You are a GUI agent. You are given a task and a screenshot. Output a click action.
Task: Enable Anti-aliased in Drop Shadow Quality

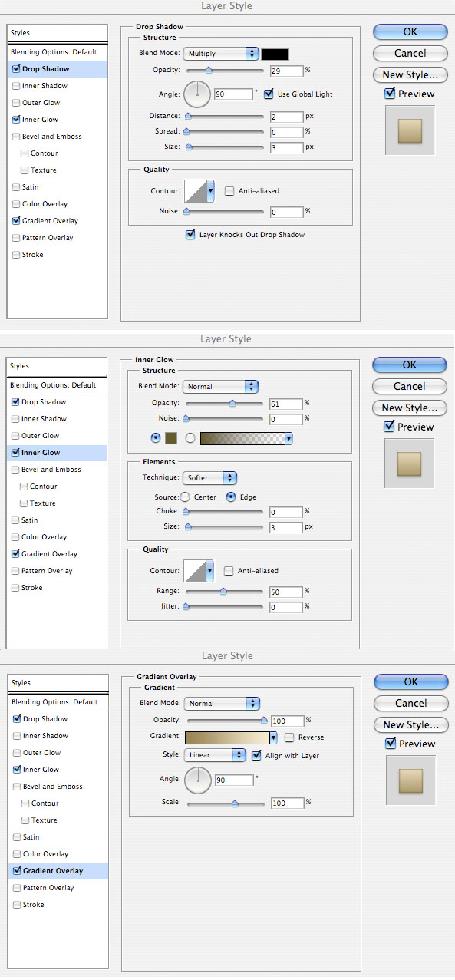point(229,191)
